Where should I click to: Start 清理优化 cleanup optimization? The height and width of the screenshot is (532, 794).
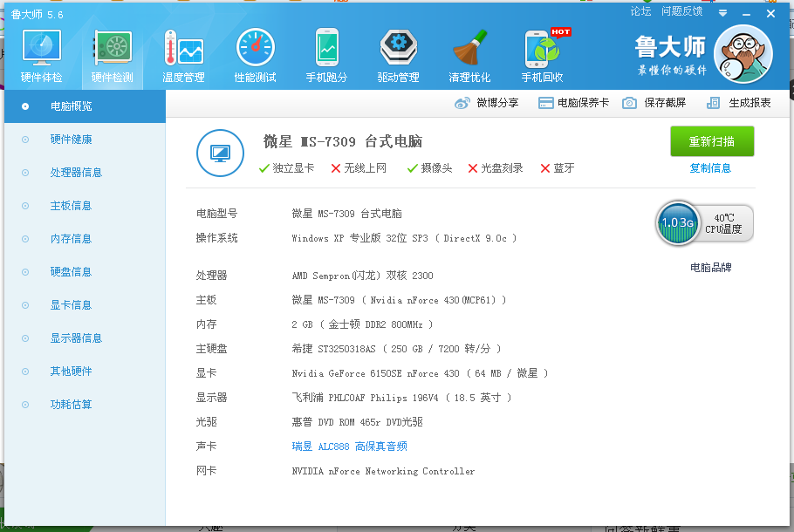click(x=469, y=52)
